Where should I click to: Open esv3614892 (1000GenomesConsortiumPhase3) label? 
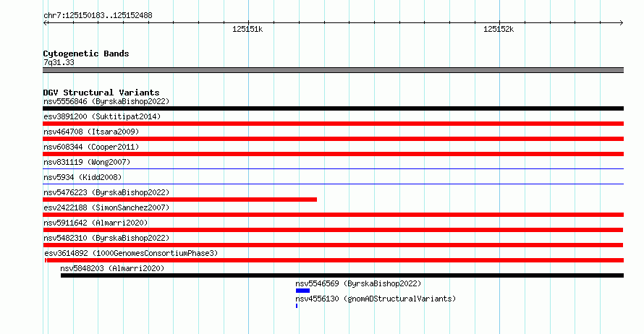point(131,253)
